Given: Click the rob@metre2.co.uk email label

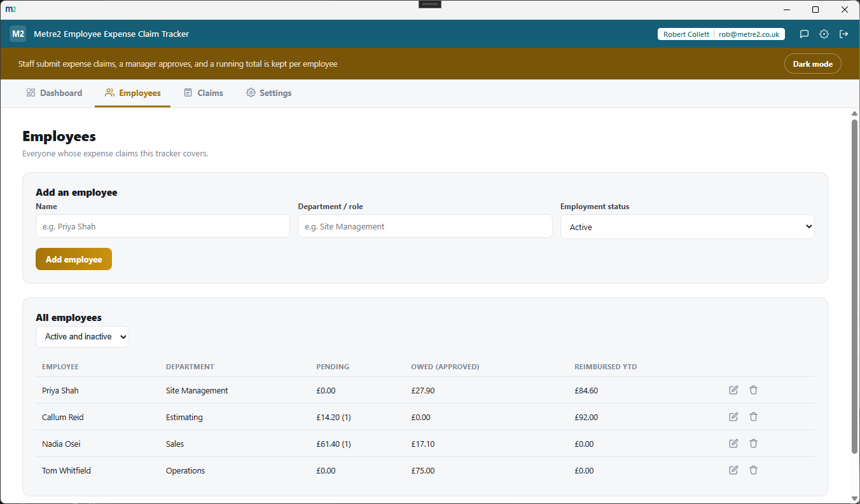Looking at the screenshot, I should click(749, 34).
